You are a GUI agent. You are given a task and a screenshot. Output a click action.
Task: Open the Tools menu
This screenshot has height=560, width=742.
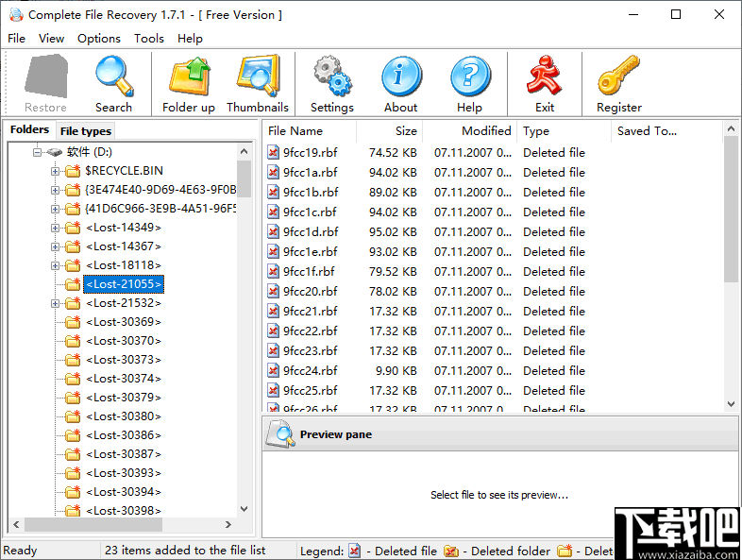(149, 39)
